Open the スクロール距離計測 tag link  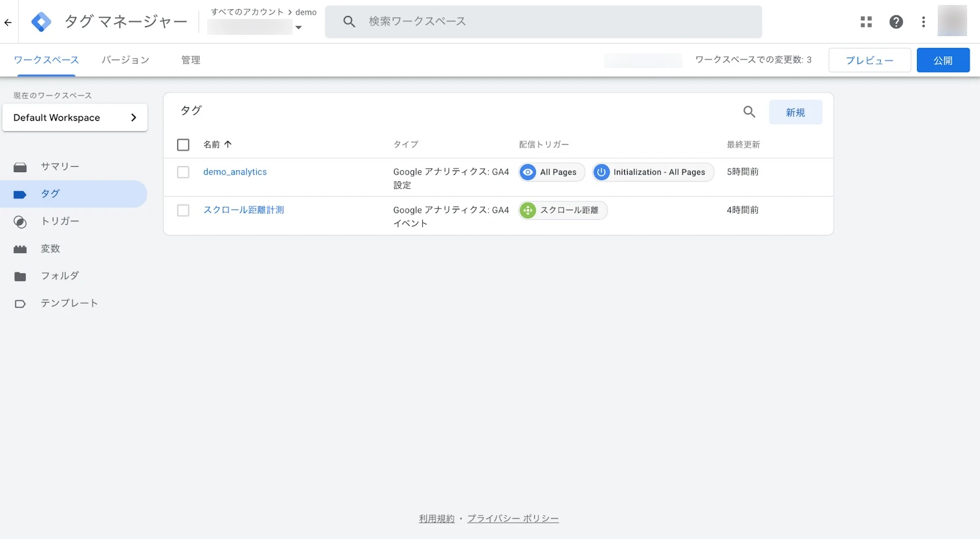tap(244, 210)
